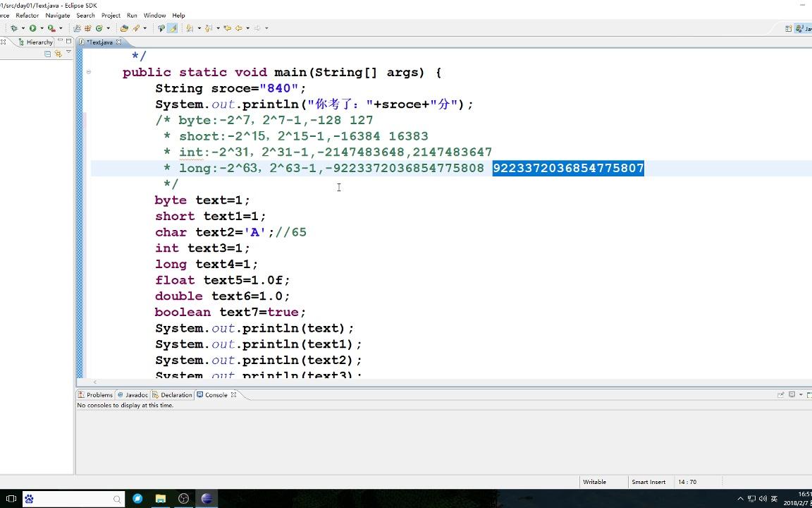Click the Display Selected Console icon
The width and height of the screenshot is (812, 508).
click(x=792, y=395)
